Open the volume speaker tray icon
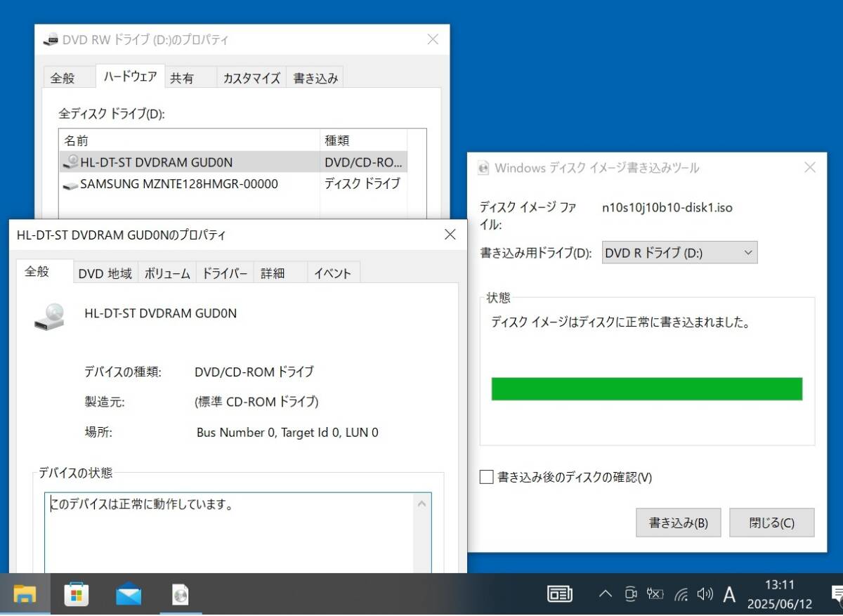Screen dimensions: 843x616 (x=705, y=594)
